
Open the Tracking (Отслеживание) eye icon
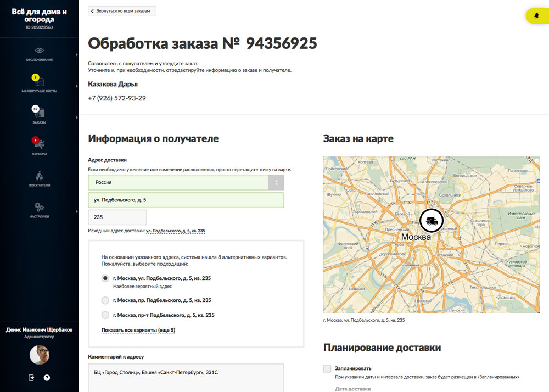[39, 51]
